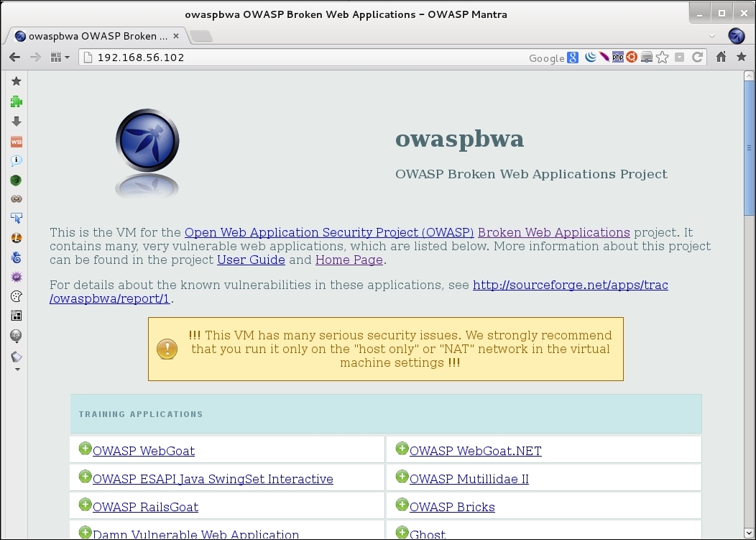Click the Google search engine icon
The image size is (756, 540).
[x=572, y=58]
